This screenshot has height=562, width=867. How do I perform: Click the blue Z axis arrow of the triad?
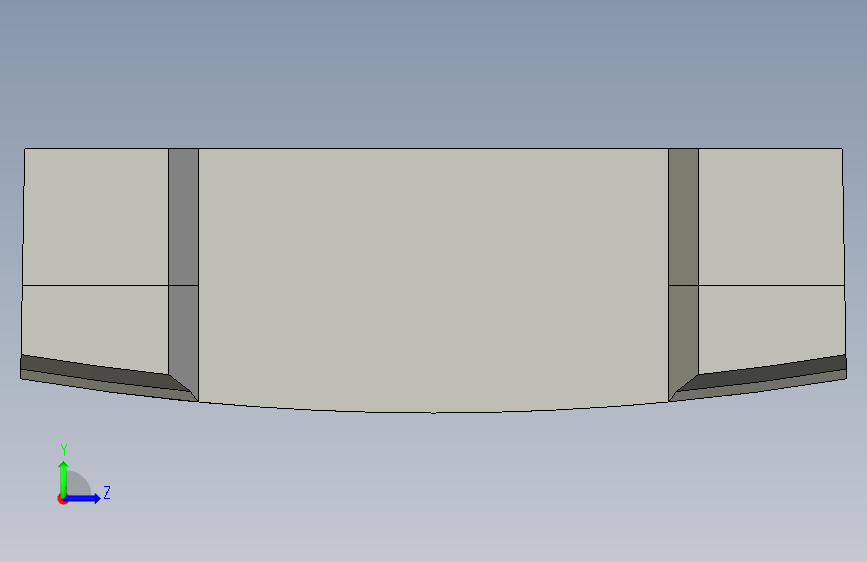point(83,498)
